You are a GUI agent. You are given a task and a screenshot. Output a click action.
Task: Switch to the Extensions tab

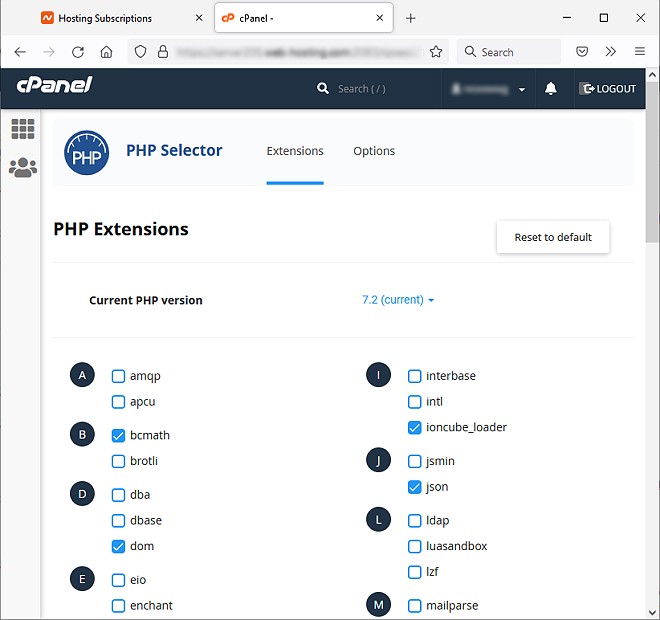(x=295, y=151)
